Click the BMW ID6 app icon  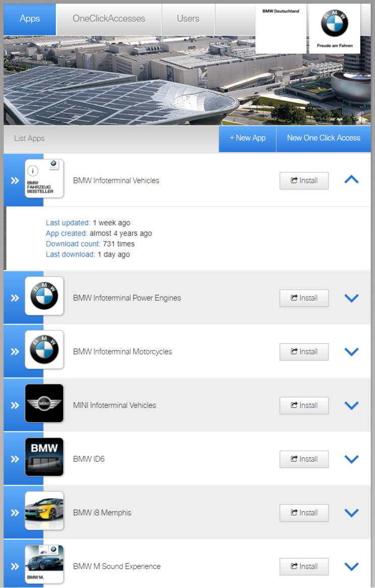(44, 457)
